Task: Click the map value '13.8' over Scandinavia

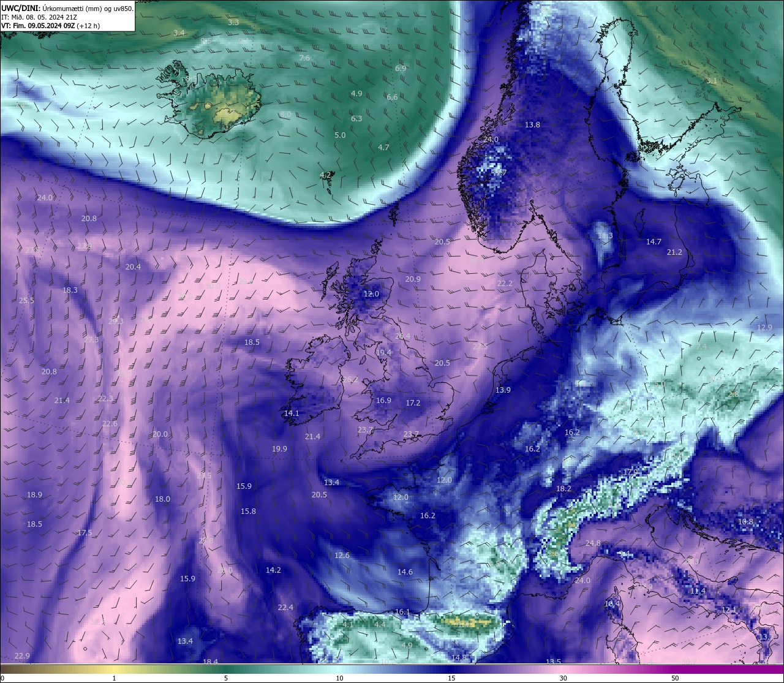Action: coord(532,125)
